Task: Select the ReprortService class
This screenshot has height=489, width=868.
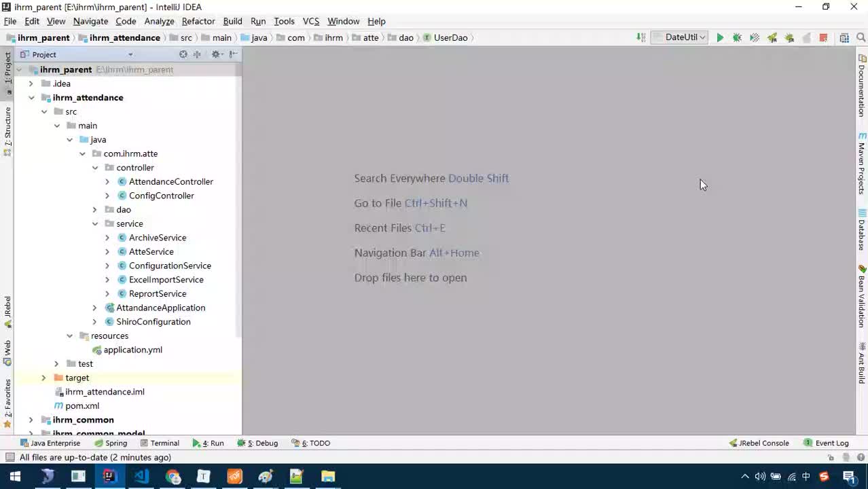Action: pos(157,294)
